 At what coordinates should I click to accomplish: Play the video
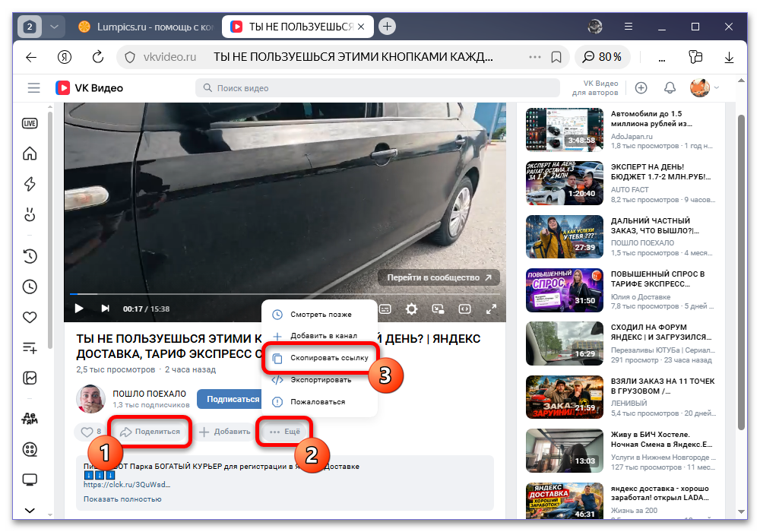click(x=78, y=309)
